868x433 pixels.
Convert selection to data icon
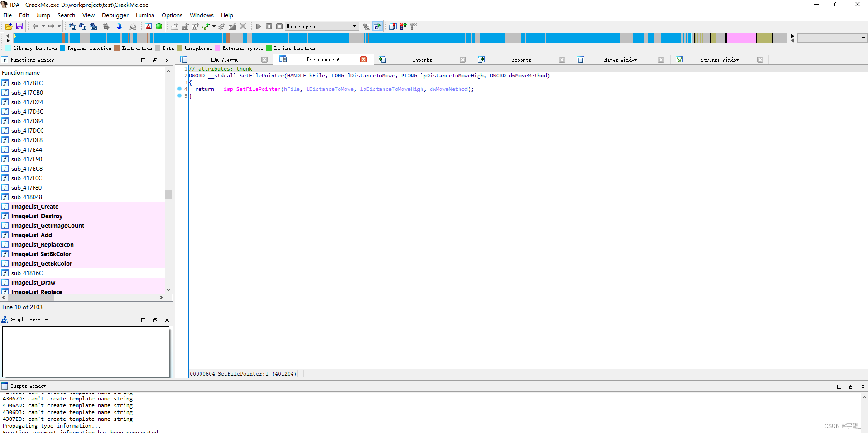click(x=185, y=26)
